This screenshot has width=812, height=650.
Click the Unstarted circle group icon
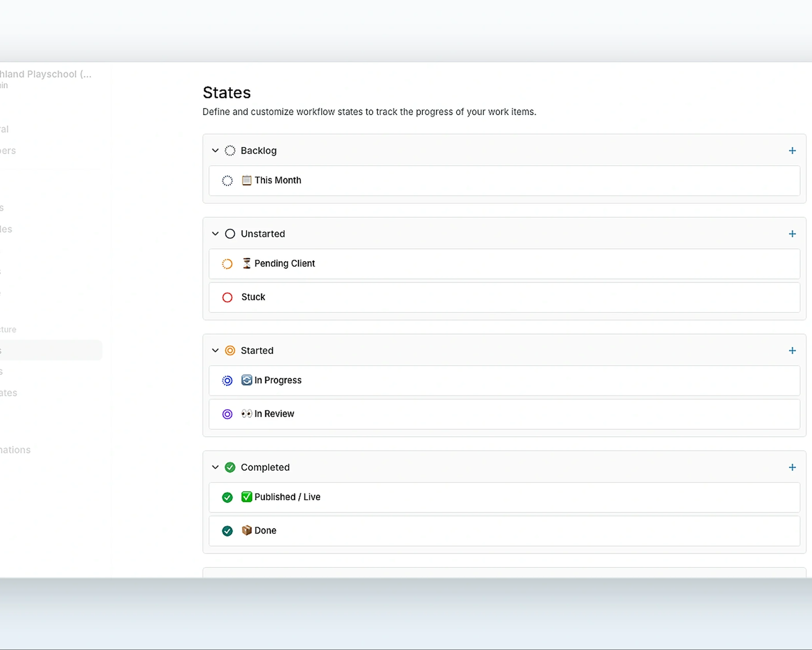tap(230, 234)
